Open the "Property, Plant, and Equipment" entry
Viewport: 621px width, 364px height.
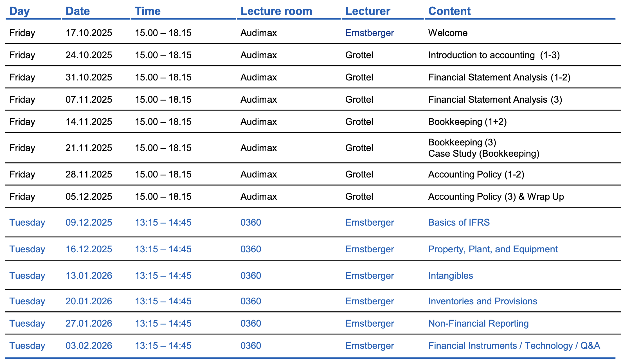tap(493, 249)
